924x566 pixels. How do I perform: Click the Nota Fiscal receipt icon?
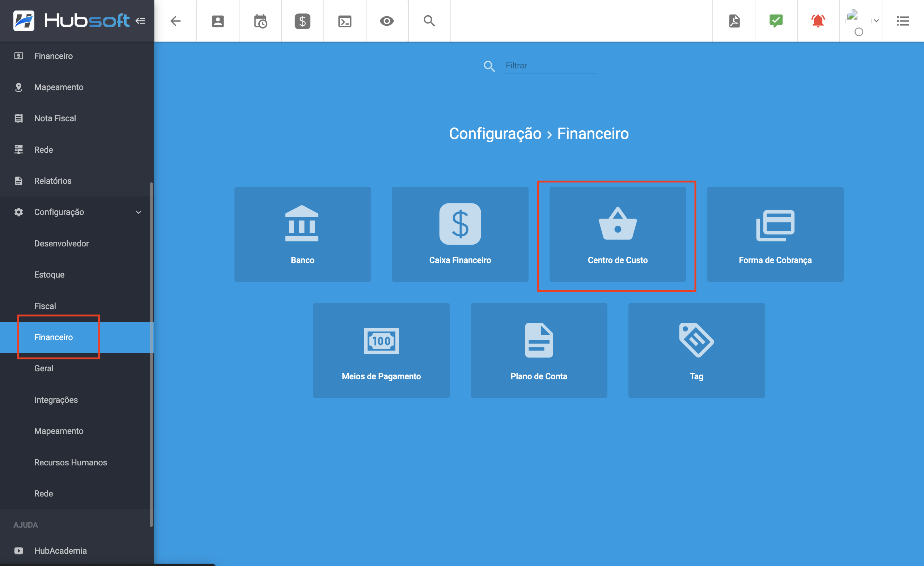pyautogui.click(x=18, y=118)
